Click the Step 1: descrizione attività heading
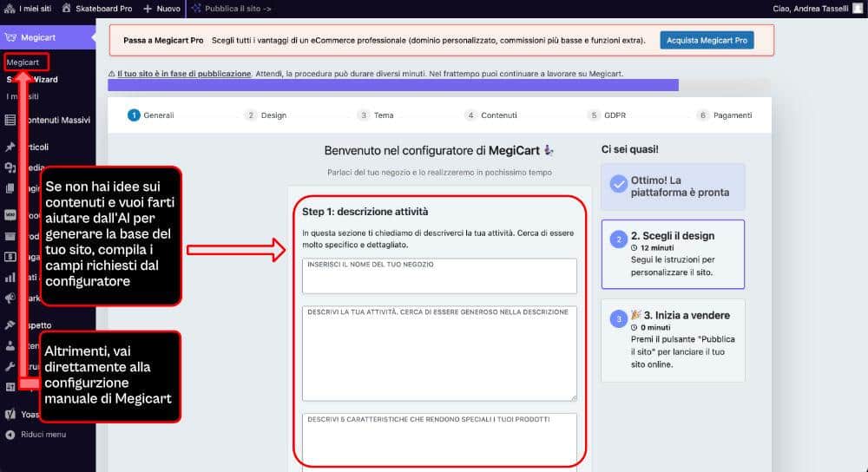868x472 pixels. pos(365,212)
